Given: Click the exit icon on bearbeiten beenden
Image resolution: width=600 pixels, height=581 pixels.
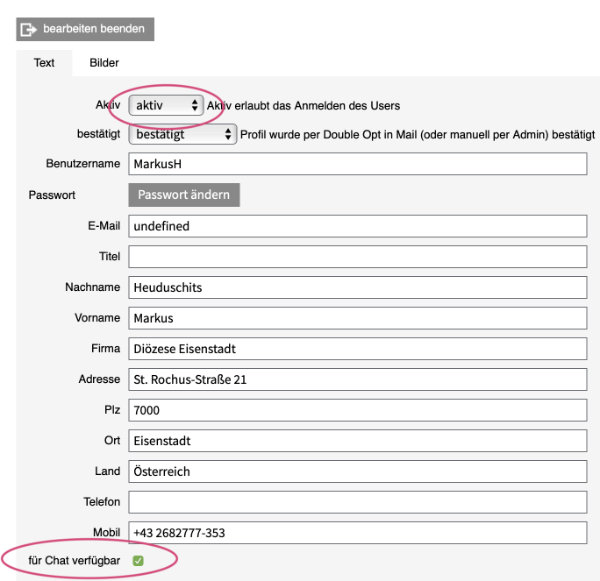Looking at the screenshot, I should tap(28, 29).
